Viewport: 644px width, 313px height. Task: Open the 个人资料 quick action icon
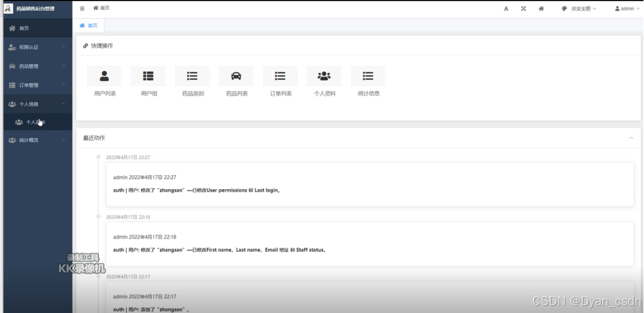[x=324, y=76]
